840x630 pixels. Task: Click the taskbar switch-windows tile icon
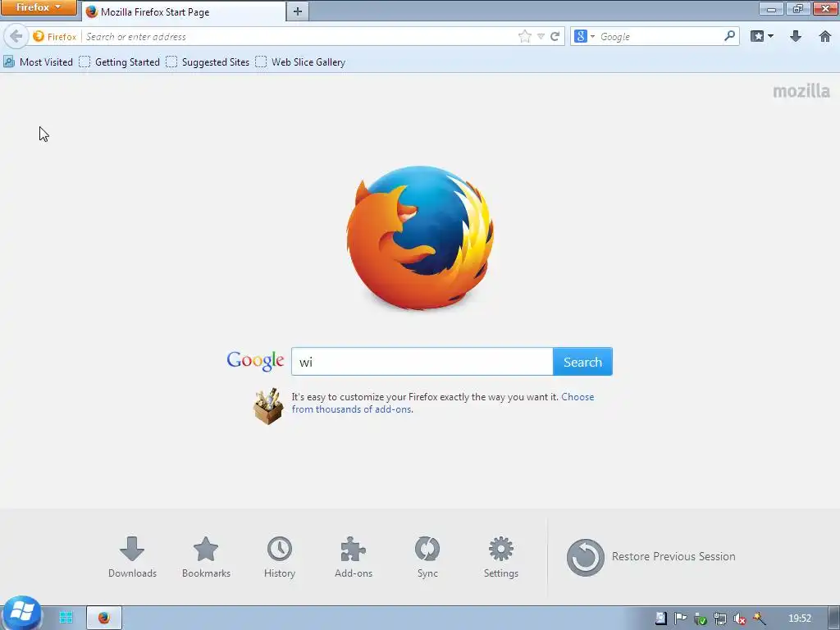[x=66, y=618]
